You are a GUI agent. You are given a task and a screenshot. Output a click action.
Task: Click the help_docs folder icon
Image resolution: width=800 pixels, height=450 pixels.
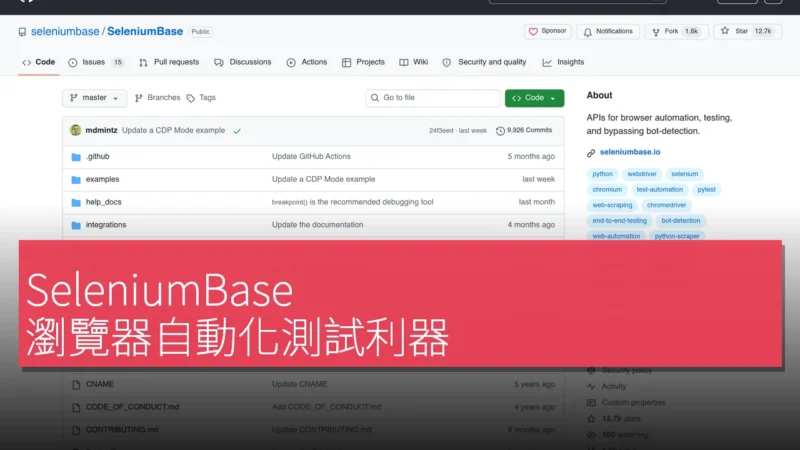click(x=76, y=203)
